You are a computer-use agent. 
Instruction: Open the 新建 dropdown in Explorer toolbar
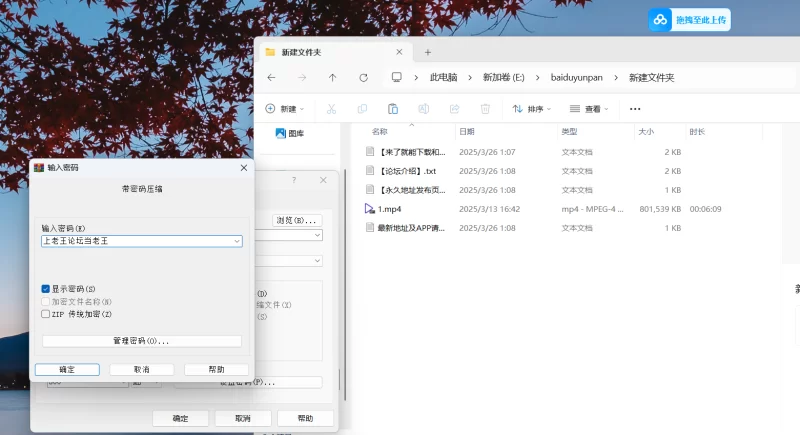pyautogui.click(x=286, y=109)
